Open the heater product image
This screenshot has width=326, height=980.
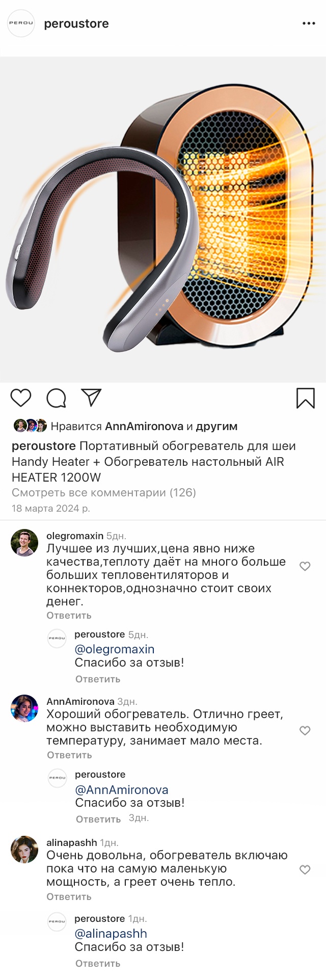(163, 219)
